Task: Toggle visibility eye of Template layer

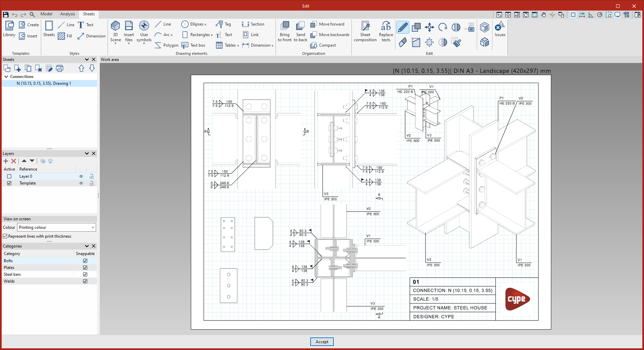Action: 81,183
